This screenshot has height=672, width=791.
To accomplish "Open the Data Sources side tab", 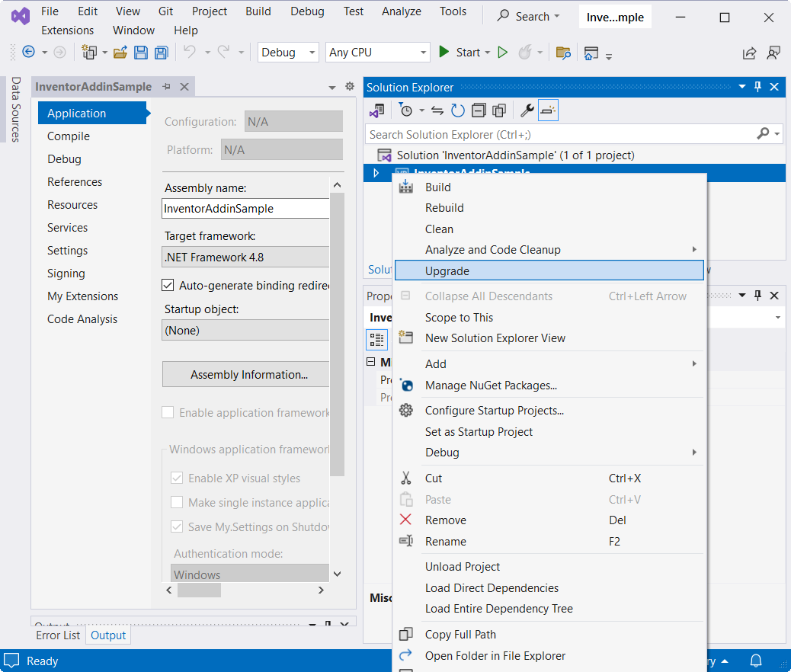I will coord(16,109).
